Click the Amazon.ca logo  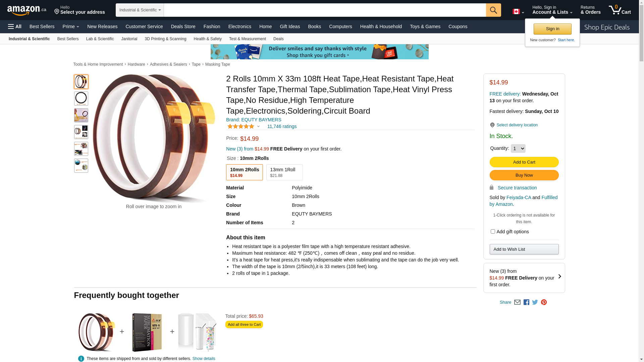tap(27, 10)
